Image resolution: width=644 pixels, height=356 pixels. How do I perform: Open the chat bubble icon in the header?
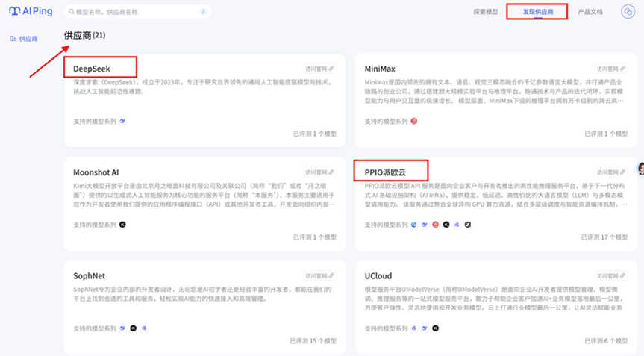coord(628,12)
